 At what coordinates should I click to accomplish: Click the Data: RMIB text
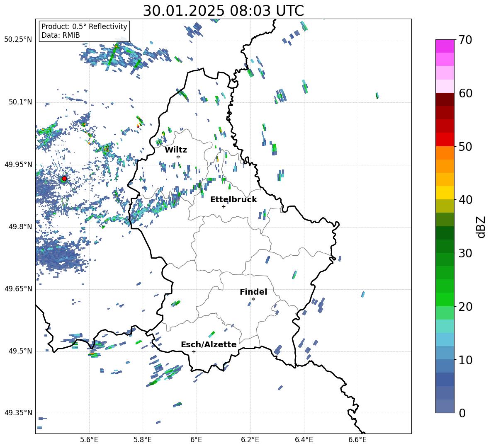pyautogui.click(x=61, y=35)
